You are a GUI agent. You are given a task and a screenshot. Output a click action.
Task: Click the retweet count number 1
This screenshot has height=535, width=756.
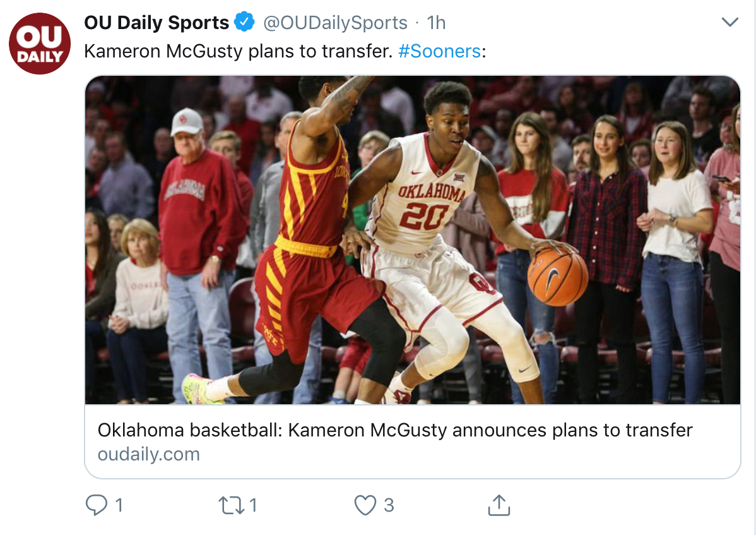[253, 505]
